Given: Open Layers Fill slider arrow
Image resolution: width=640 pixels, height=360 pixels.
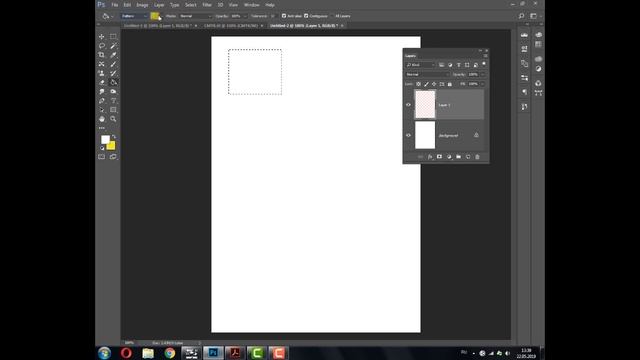Looking at the screenshot, I should (x=482, y=84).
